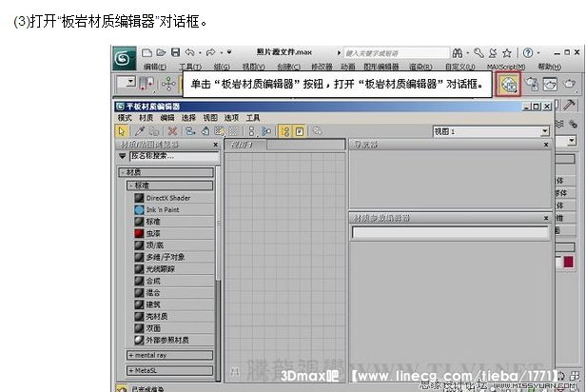Open the 材质 menu in material editor
This screenshot has width=586, height=392.
(146, 118)
